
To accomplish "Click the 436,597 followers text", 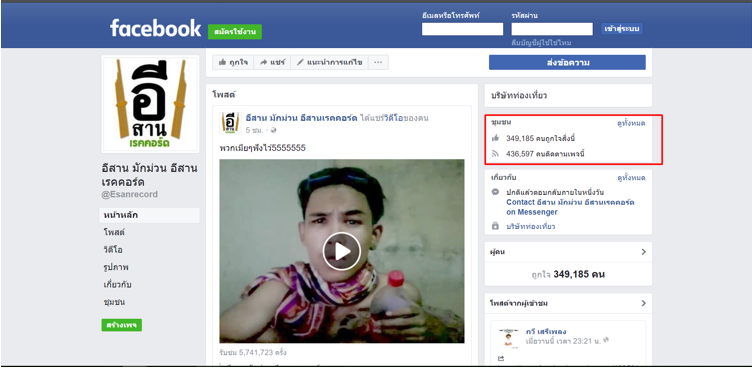I will (545, 154).
